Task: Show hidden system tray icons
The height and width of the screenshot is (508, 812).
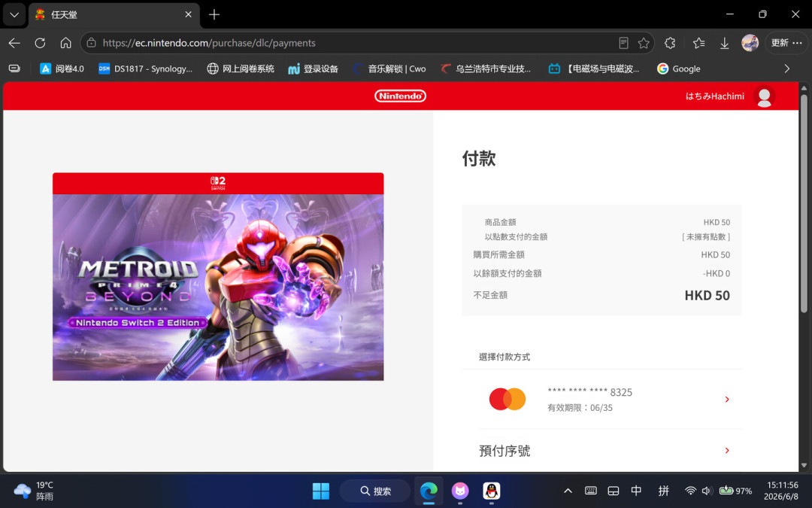Action: pyautogui.click(x=568, y=491)
